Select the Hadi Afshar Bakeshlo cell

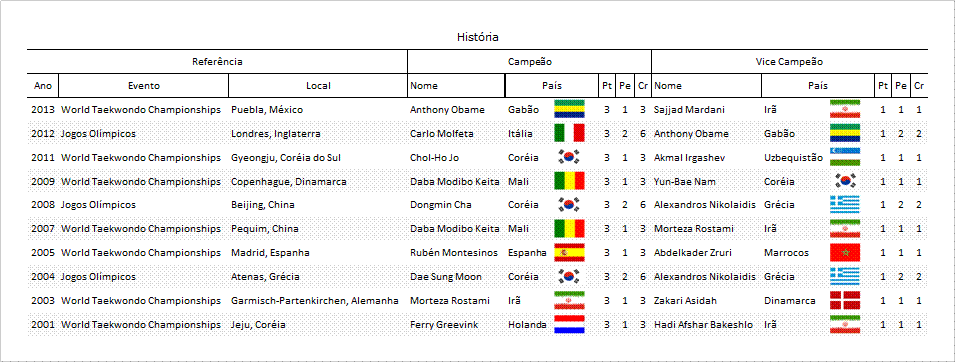click(707, 325)
